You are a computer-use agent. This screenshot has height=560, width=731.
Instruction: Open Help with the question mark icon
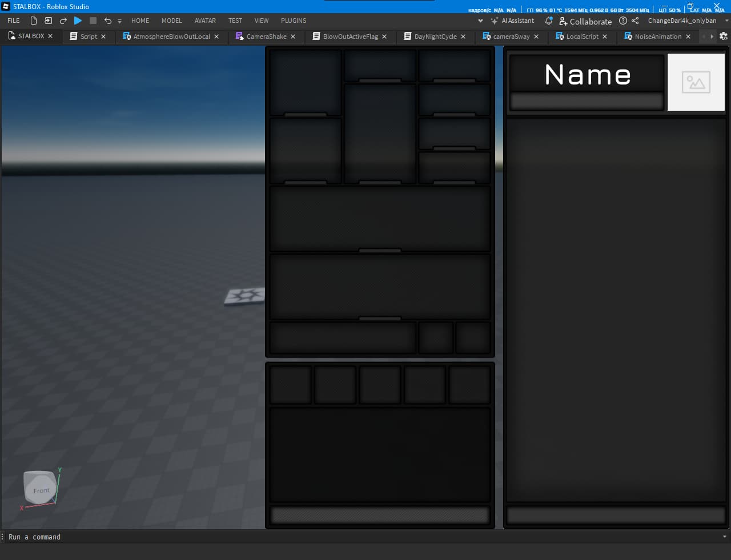[622, 21]
